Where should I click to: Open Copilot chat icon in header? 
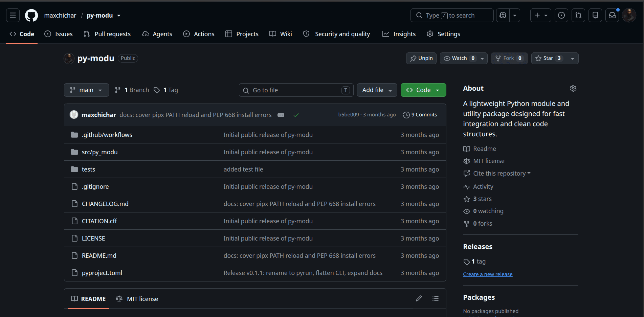(503, 15)
